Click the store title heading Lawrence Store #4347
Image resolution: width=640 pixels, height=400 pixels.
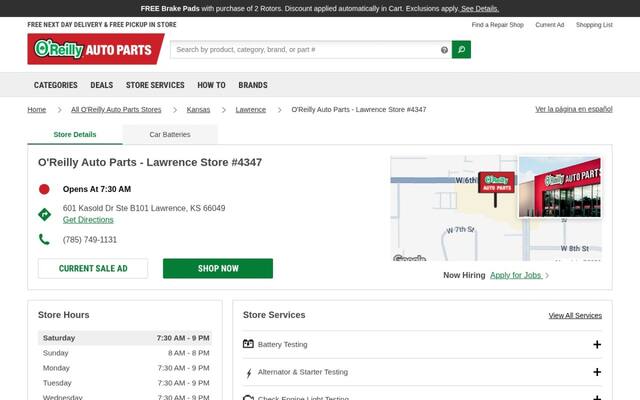[150, 162]
